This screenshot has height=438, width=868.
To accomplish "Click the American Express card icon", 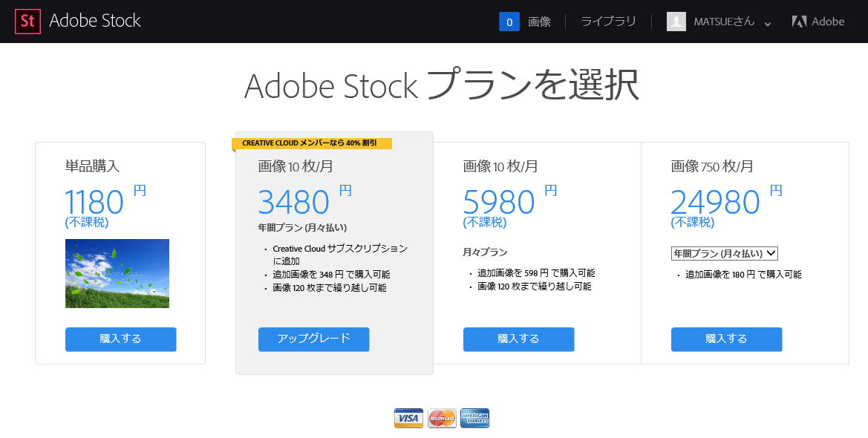I will click(474, 418).
